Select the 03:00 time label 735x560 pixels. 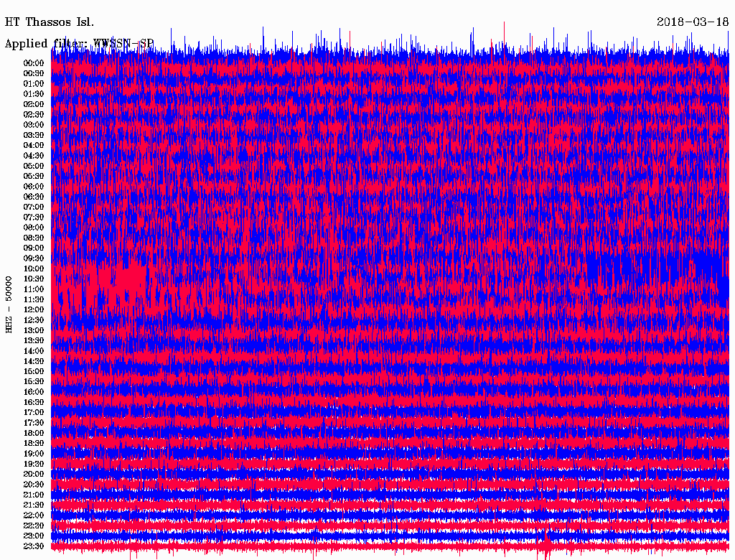tap(34, 125)
